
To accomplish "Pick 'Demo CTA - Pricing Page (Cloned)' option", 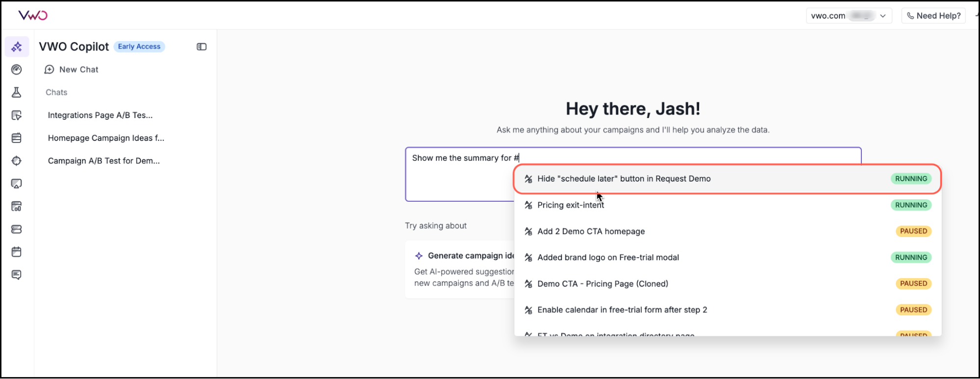I will (x=603, y=284).
